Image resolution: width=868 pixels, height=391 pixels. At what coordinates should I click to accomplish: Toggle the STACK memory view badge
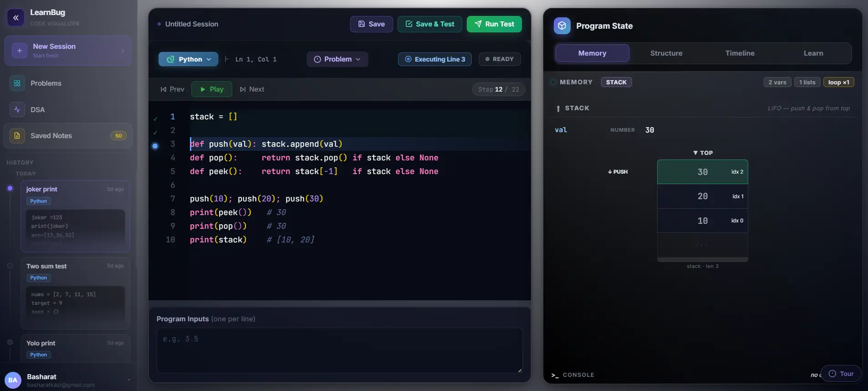tap(616, 82)
